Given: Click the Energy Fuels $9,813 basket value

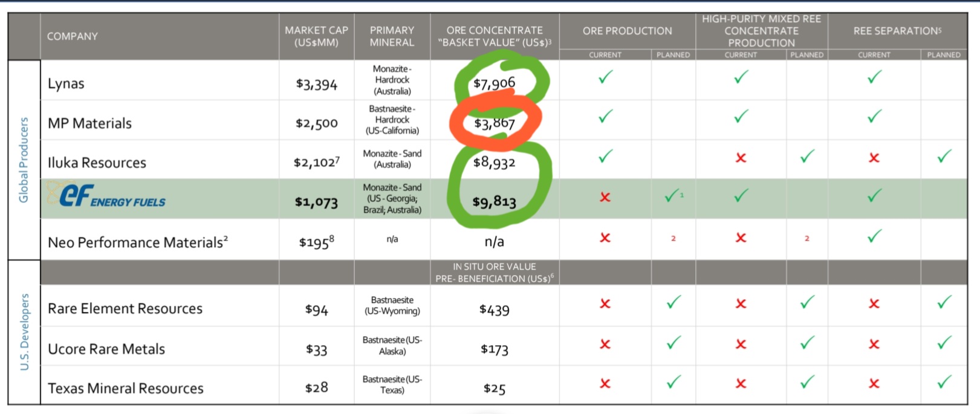Looking at the screenshot, I should coord(494,201).
